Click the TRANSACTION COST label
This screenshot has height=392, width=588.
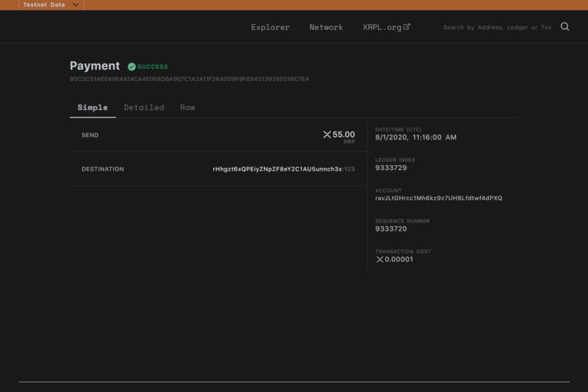(403, 251)
